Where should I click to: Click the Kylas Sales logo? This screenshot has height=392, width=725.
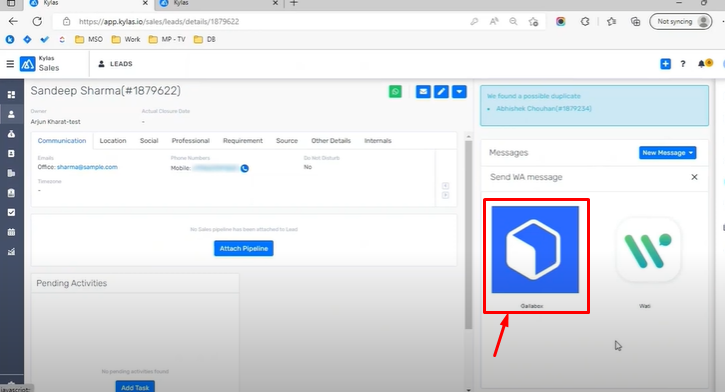39,64
